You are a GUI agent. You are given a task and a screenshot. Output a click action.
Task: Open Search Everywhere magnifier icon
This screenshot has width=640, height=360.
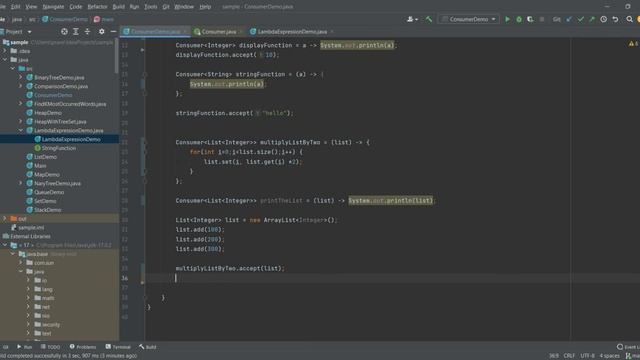click(x=629, y=19)
